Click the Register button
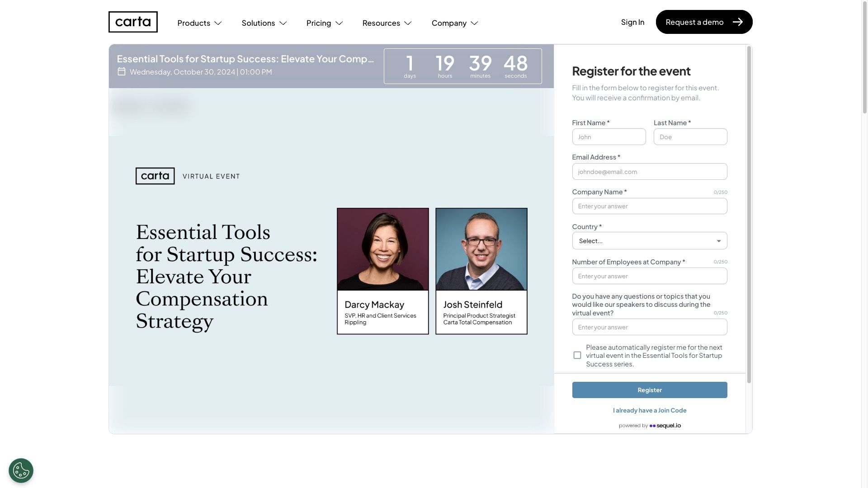This screenshot has width=868, height=488. tap(650, 390)
